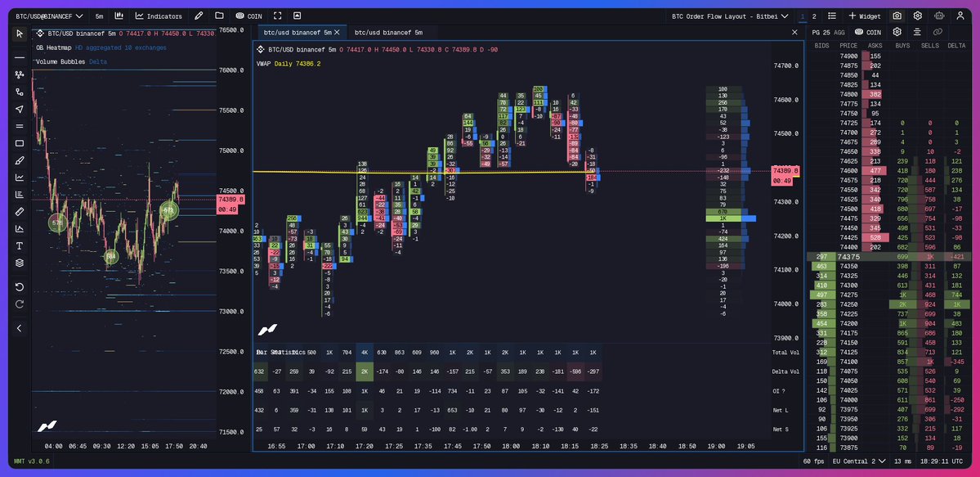Screen dimensions: 980x477
Task: Select the pitchfork node tool
Action: pyautogui.click(x=20, y=75)
